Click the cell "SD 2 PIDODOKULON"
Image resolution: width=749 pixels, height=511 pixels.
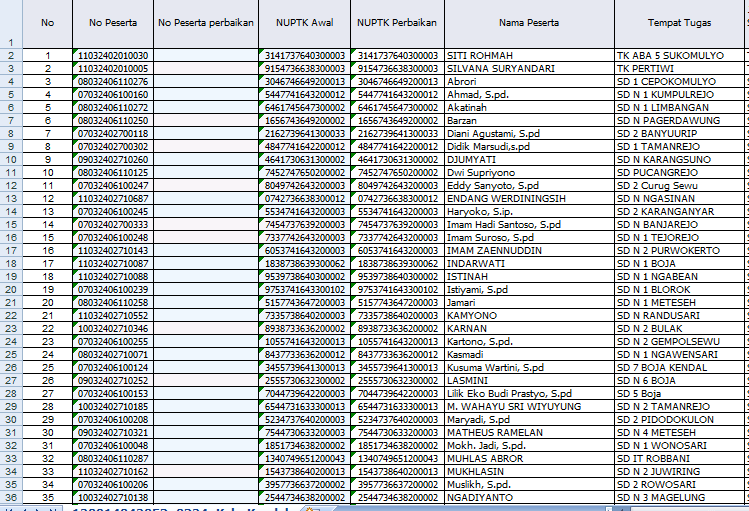pos(679,419)
